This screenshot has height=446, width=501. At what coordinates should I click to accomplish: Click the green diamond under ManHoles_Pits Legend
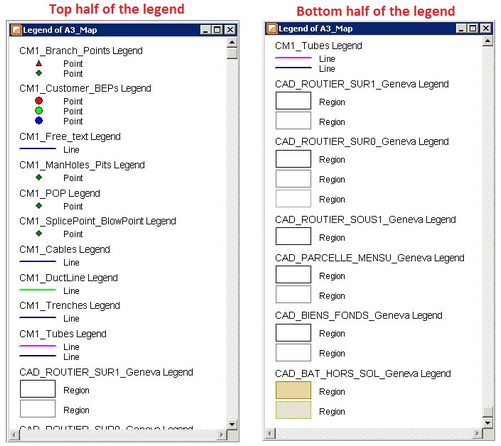pos(39,177)
